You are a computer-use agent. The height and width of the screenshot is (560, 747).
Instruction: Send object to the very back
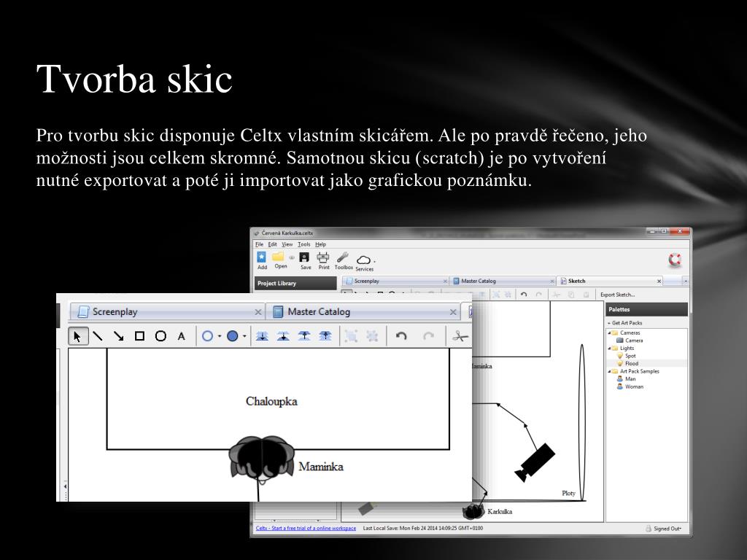tap(262, 336)
